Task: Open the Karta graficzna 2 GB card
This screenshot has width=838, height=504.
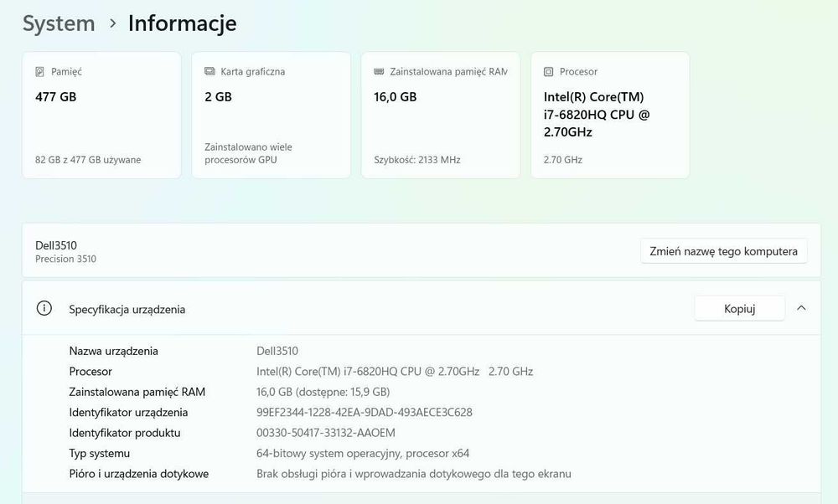Action: coord(271,116)
